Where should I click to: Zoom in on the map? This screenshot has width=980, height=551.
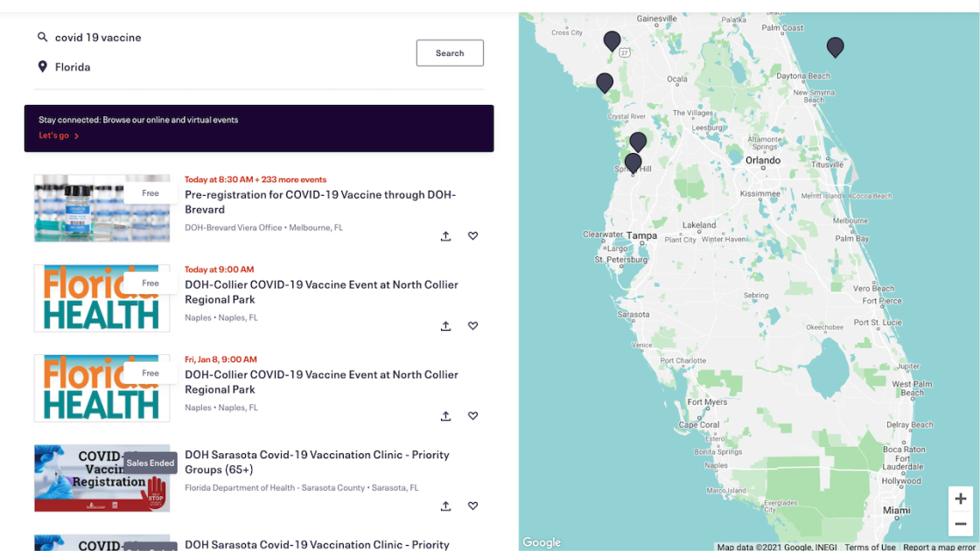point(960,499)
